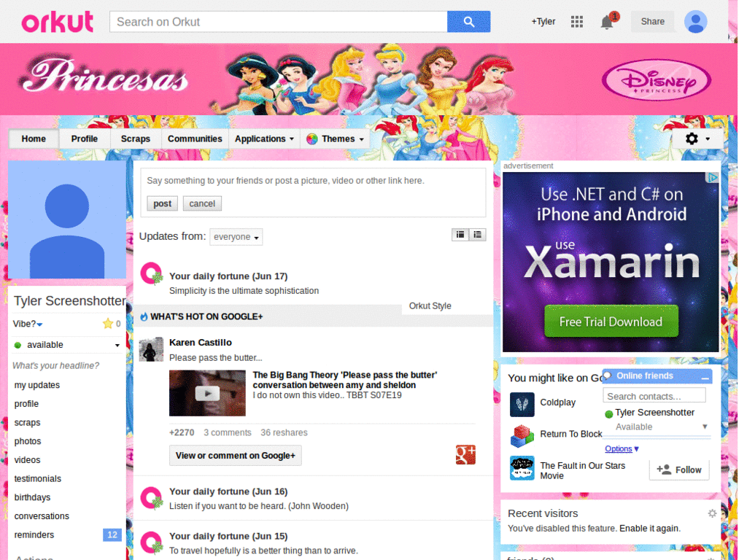Click in the Search on Orkut field
The width and height of the screenshot is (747, 560).
pos(278,22)
